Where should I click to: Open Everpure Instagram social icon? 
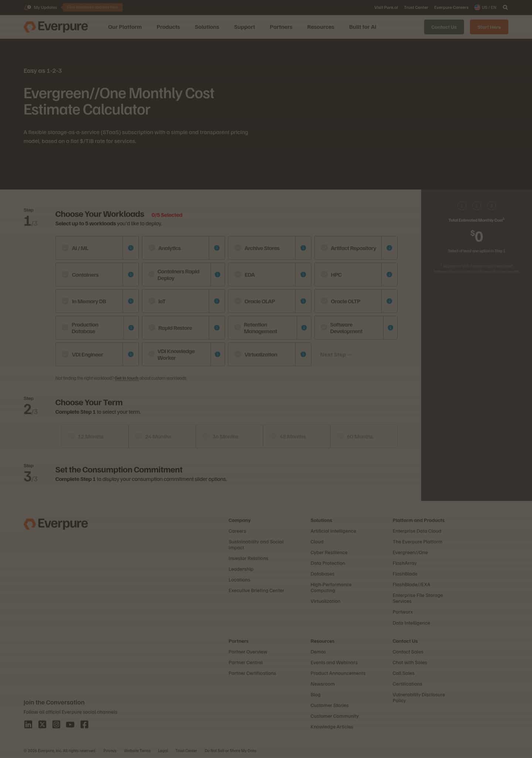click(x=56, y=724)
